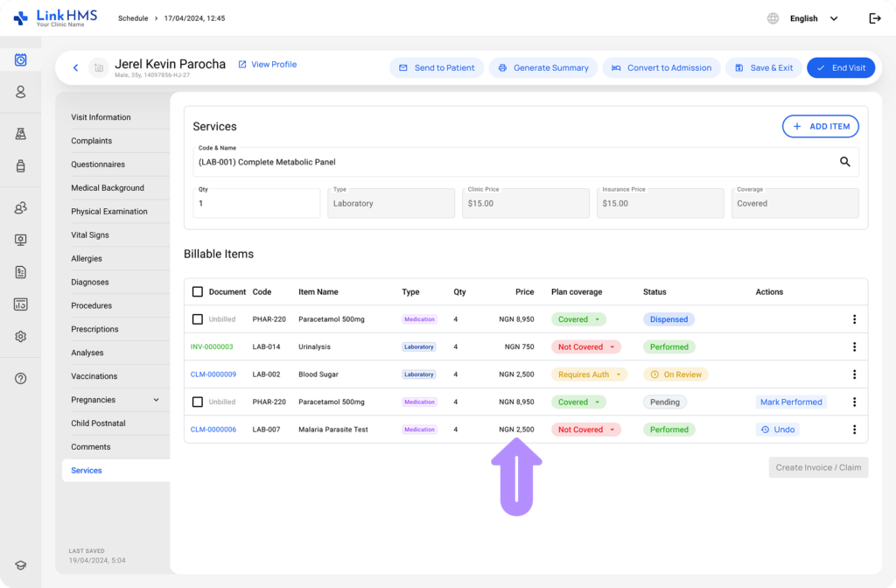
Task: Open Covered dropdown for Pending Paracetamol
Action: 579,402
